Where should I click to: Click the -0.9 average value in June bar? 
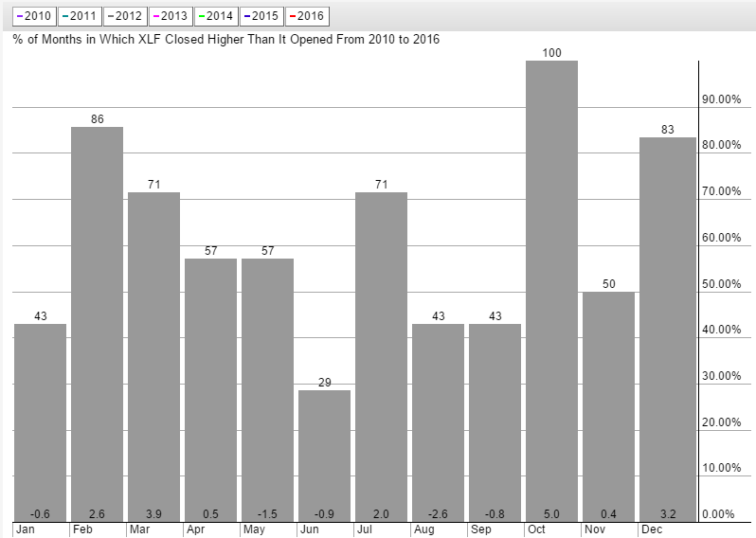pos(325,514)
